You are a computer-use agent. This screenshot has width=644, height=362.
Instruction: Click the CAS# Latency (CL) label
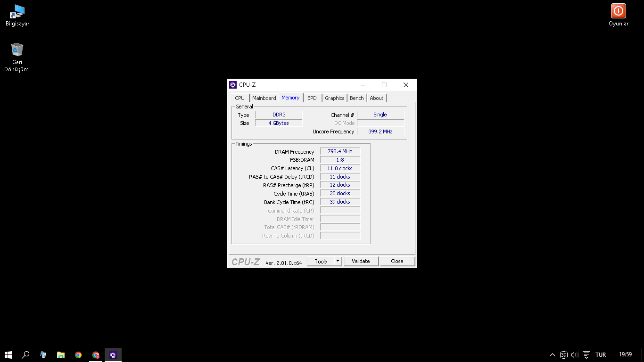point(292,168)
